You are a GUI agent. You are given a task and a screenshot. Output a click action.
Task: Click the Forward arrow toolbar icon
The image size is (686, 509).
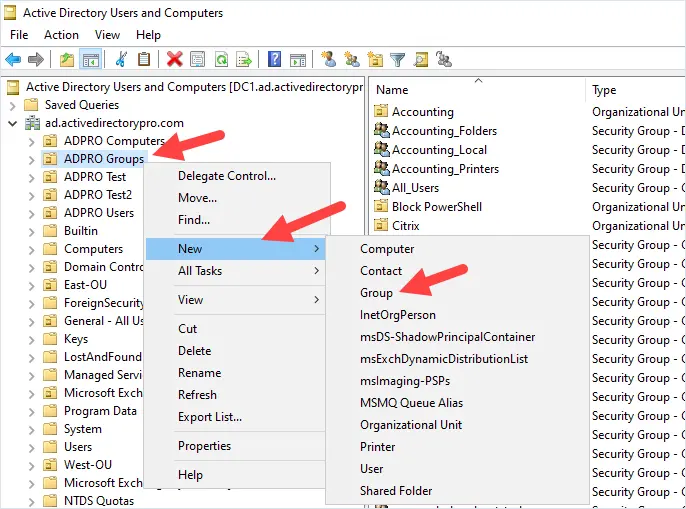36,59
